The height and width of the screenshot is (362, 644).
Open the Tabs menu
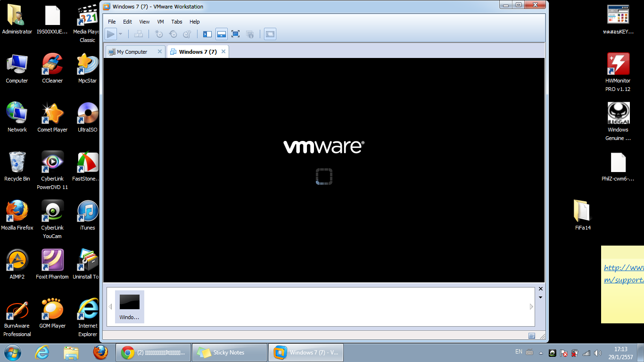177,22
